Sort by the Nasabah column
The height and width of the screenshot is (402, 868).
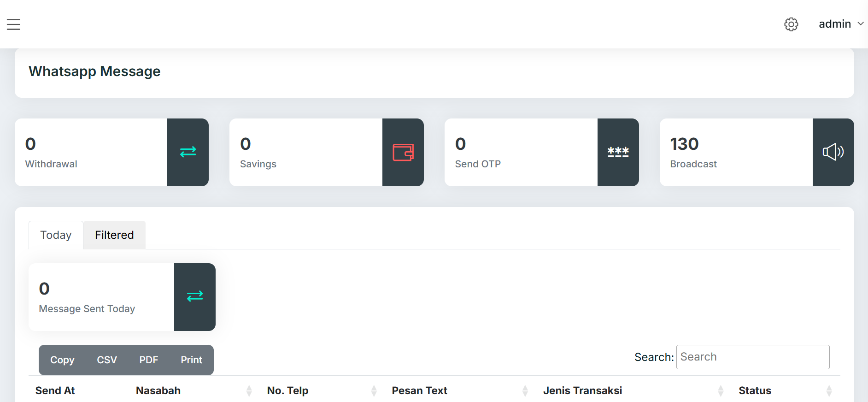pyautogui.click(x=158, y=390)
